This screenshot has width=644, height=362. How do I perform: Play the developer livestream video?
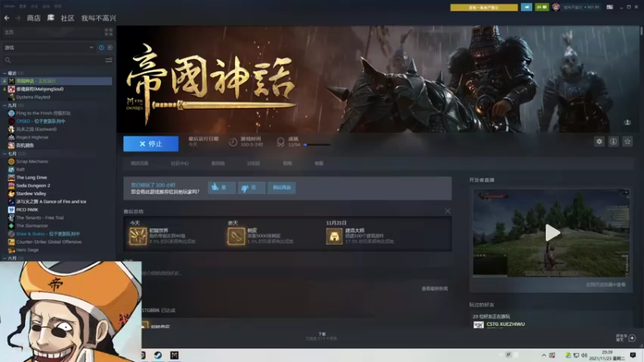tap(552, 232)
